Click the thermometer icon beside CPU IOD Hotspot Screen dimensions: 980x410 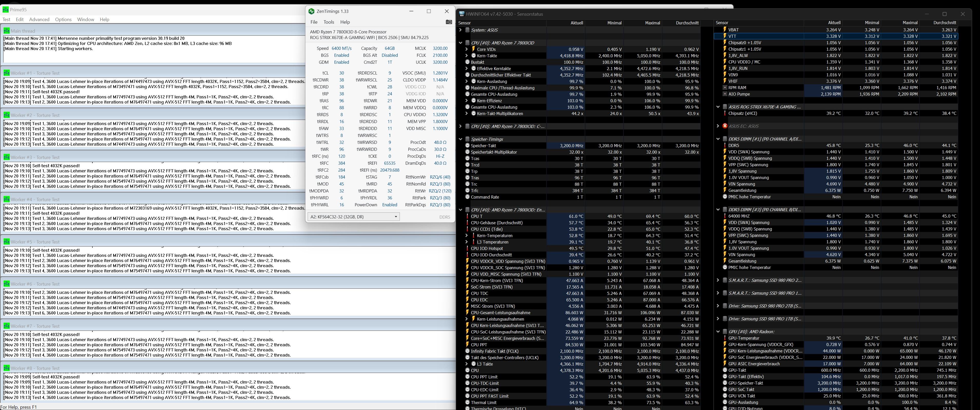click(468, 249)
